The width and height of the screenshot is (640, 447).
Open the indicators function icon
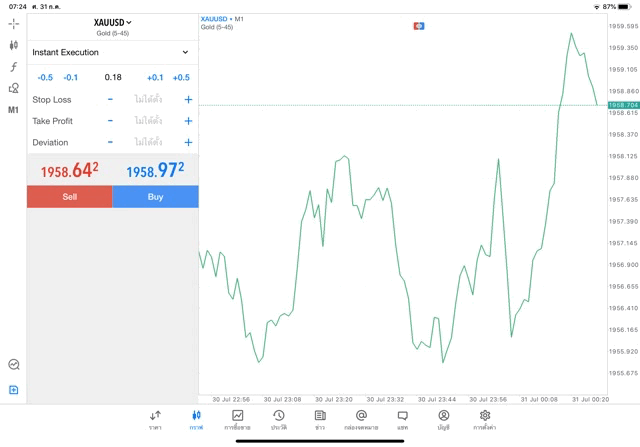pyautogui.click(x=13, y=67)
